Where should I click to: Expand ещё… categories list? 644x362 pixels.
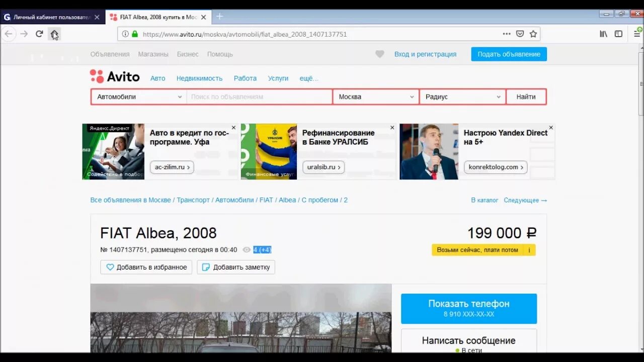(x=309, y=78)
